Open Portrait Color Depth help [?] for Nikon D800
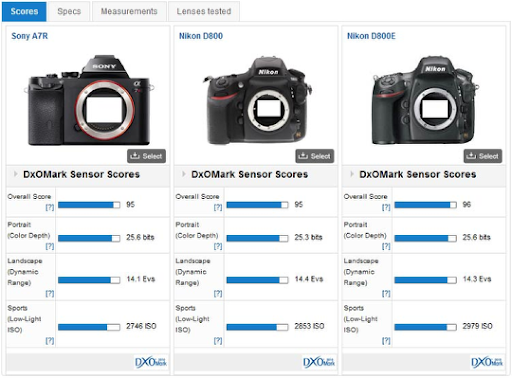 pos(218,246)
